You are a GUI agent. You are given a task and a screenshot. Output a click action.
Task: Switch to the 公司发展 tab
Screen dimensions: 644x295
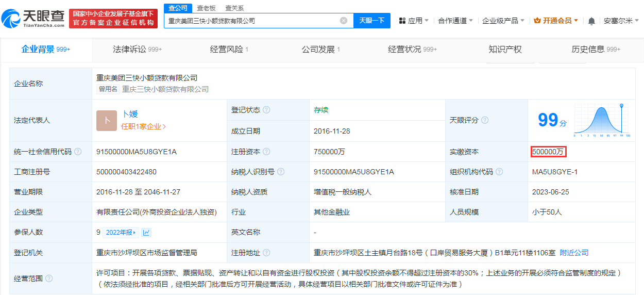click(320, 50)
